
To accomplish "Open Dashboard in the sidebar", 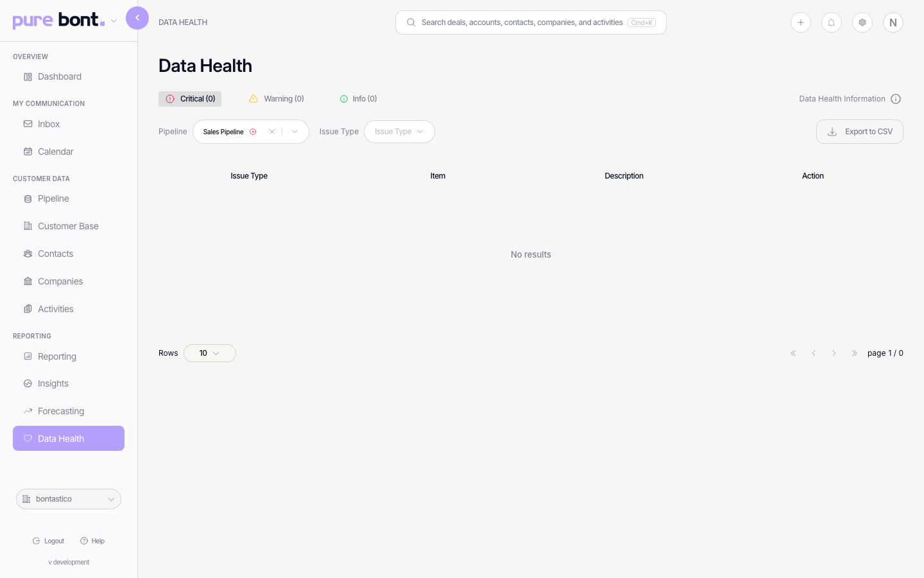I will click(69, 76).
